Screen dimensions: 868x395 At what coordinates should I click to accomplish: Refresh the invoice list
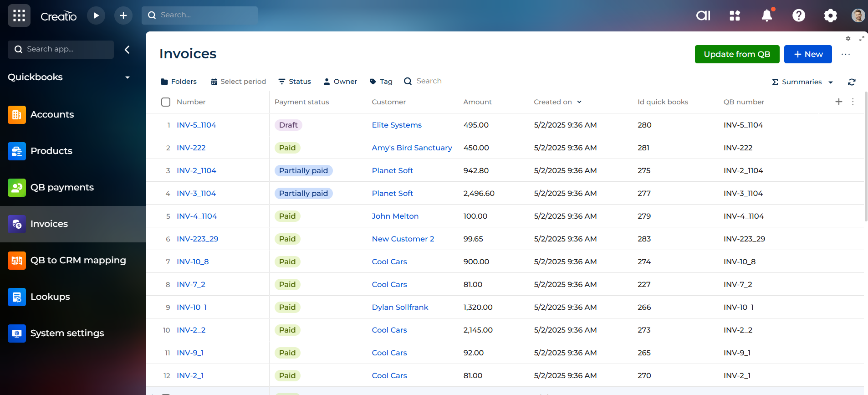click(x=852, y=82)
